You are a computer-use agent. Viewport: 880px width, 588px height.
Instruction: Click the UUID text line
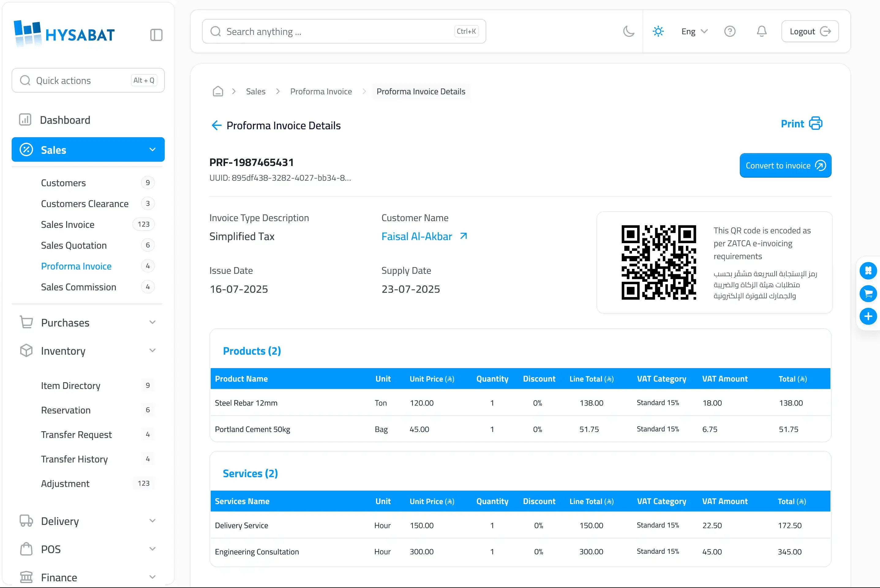tap(280, 178)
